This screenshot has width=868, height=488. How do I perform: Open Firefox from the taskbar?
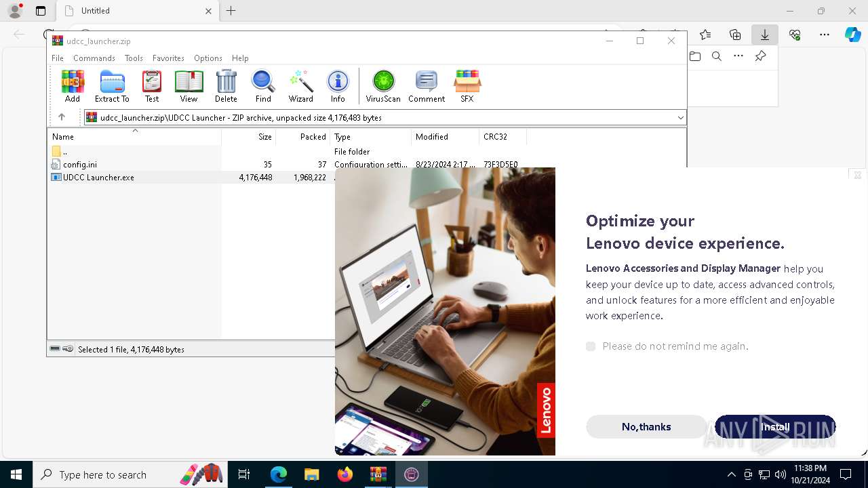[345, 474]
